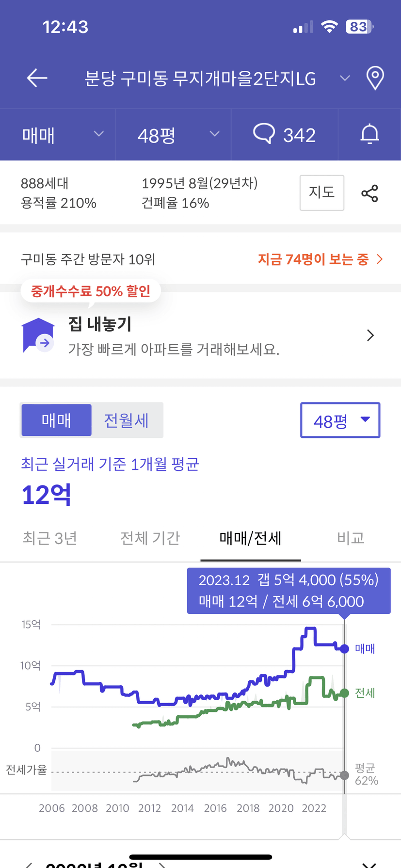Open the 342 comments speech bubble
Viewport: 401px width, 868px height.
[x=285, y=134]
